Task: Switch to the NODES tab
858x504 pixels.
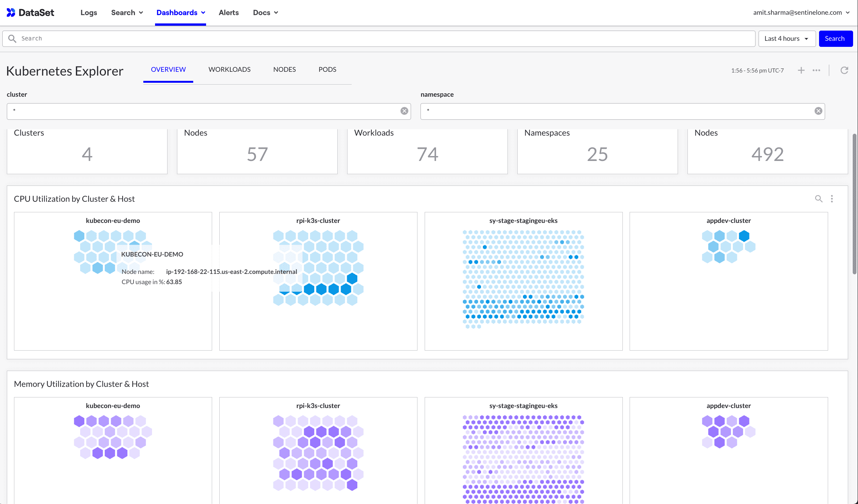Action: point(285,70)
